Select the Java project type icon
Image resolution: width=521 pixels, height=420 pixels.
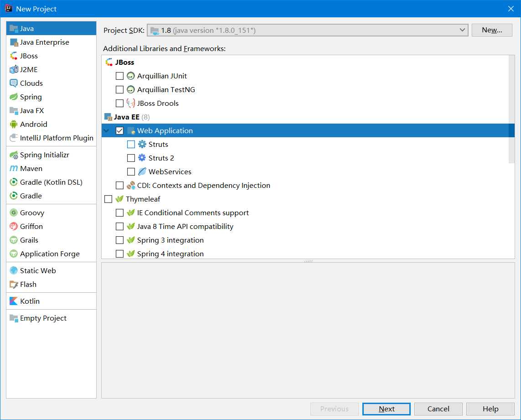(14, 29)
